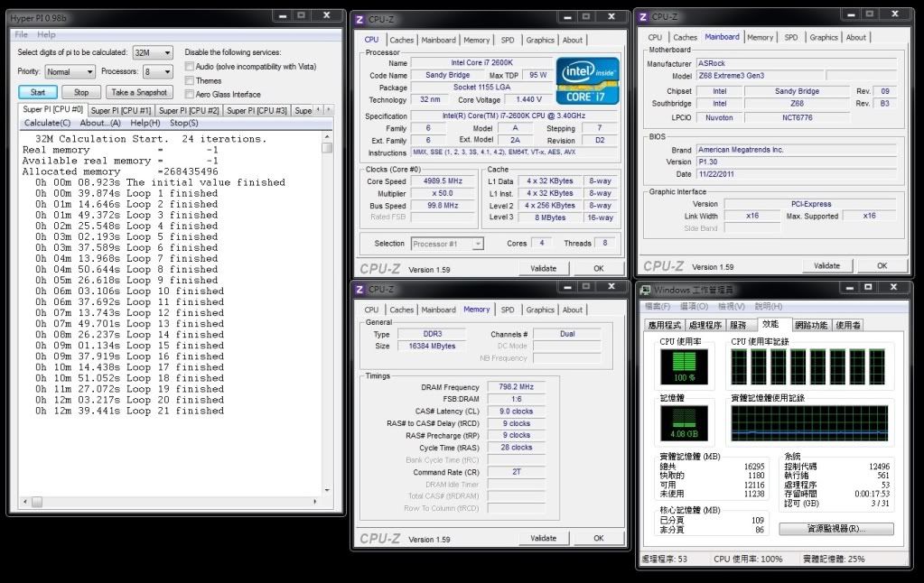The image size is (924, 583).
Task: Click About...(A) in Super PI menu
Action: [100, 123]
